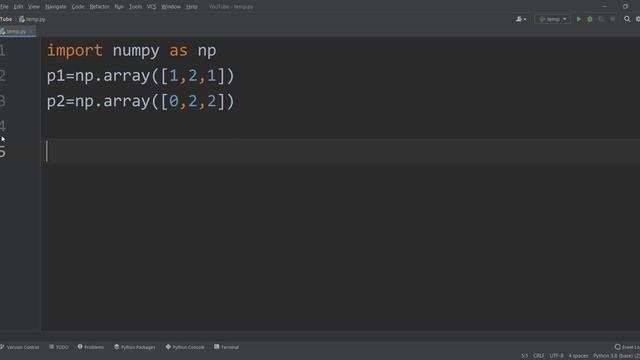Open the Tools menu

click(x=136, y=7)
